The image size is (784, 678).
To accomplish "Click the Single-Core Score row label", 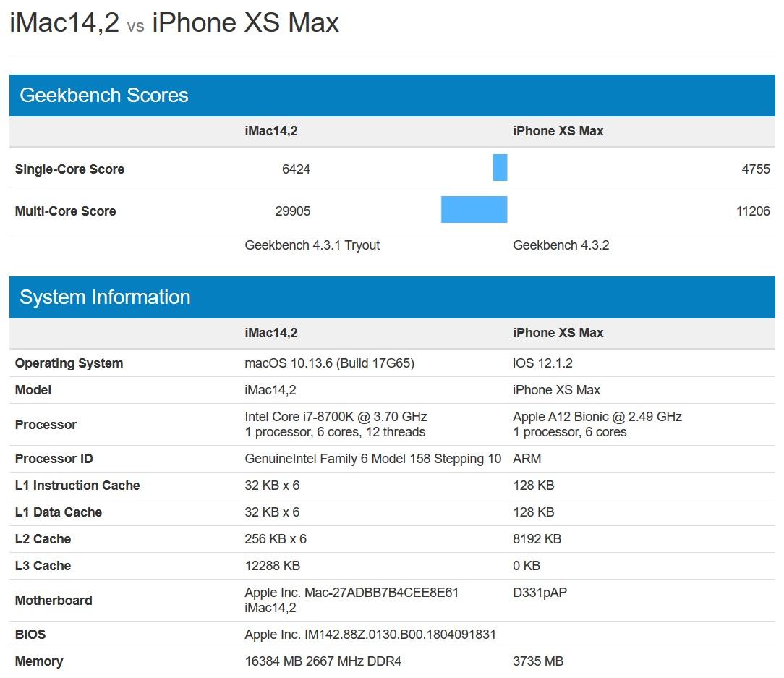I will click(x=69, y=169).
